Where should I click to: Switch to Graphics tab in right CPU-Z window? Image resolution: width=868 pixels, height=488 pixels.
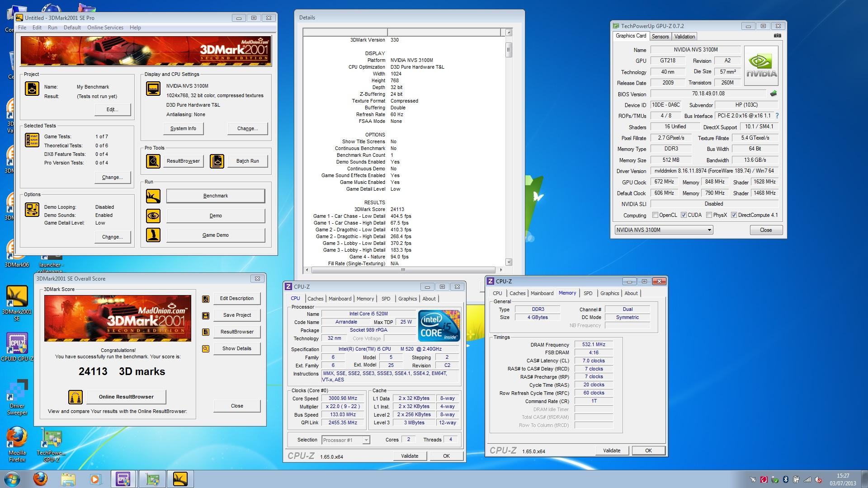[609, 293]
